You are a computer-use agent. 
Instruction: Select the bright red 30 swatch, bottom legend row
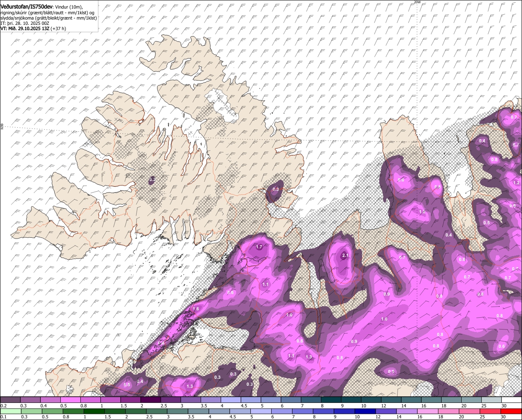(x=512, y=411)
